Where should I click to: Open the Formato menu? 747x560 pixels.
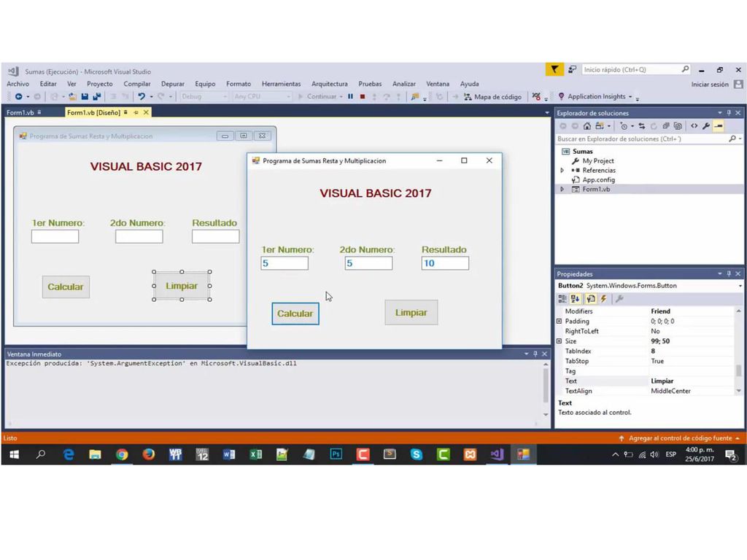click(239, 84)
